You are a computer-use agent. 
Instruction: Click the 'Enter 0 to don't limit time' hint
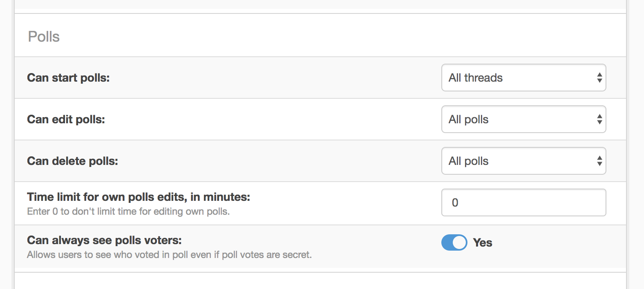128,211
